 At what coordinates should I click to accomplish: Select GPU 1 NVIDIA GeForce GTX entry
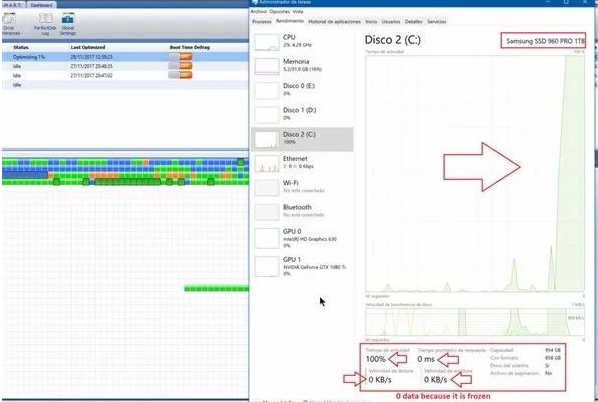pyautogui.click(x=302, y=266)
